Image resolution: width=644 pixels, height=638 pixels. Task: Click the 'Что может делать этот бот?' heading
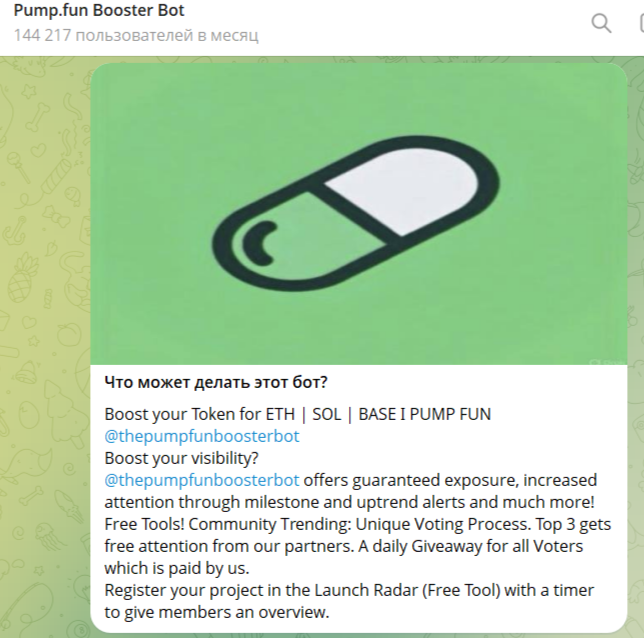216,382
